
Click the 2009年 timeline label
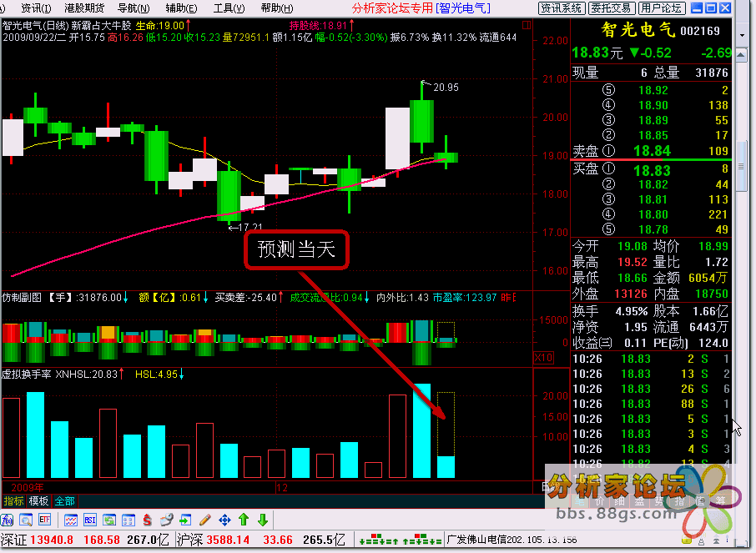pyautogui.click(x=27, y=487)
